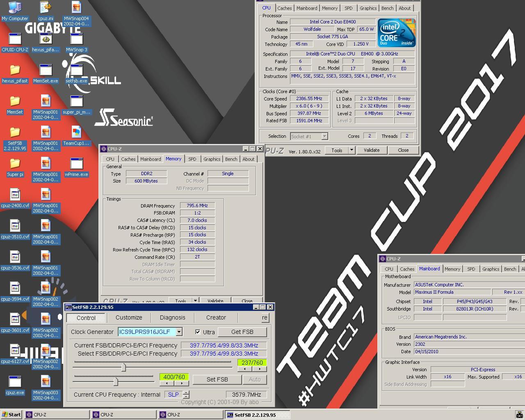Viewport: 525px width, 420px height.
Task: Select the wPrime.exe desktop icon
Action: click(x=76, y=167)
